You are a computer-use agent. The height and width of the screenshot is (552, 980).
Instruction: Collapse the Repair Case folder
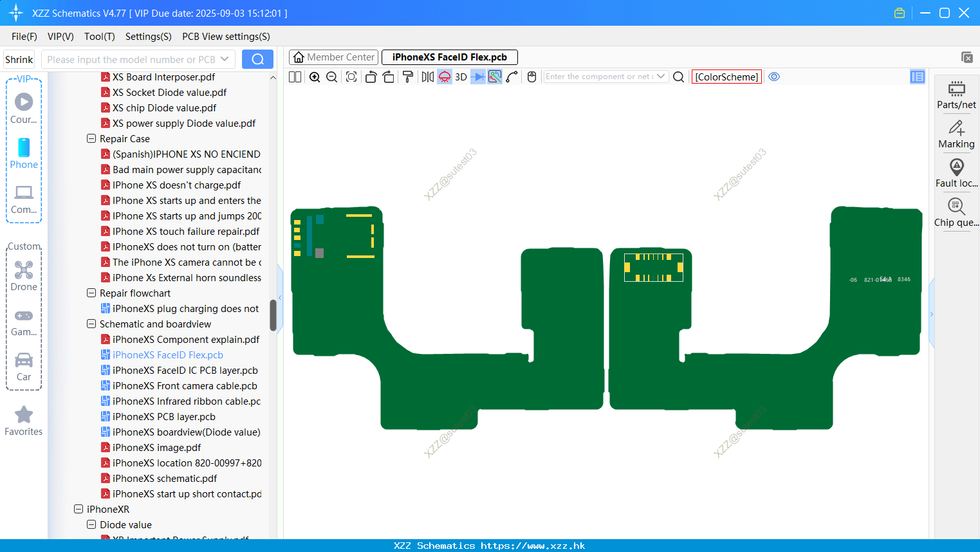pyautogui.click(x=91, y=138)
